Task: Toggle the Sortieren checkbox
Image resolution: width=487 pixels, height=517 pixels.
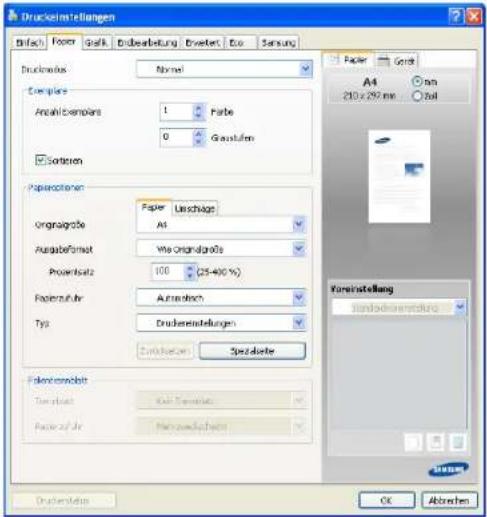Action: click(40, 160)
